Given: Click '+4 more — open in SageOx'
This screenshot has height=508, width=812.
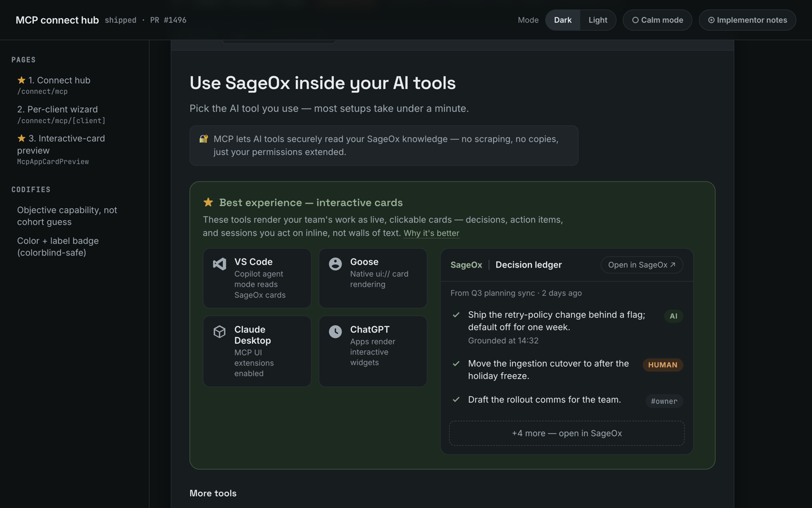Looking at the screenshot, I should 567,433.
